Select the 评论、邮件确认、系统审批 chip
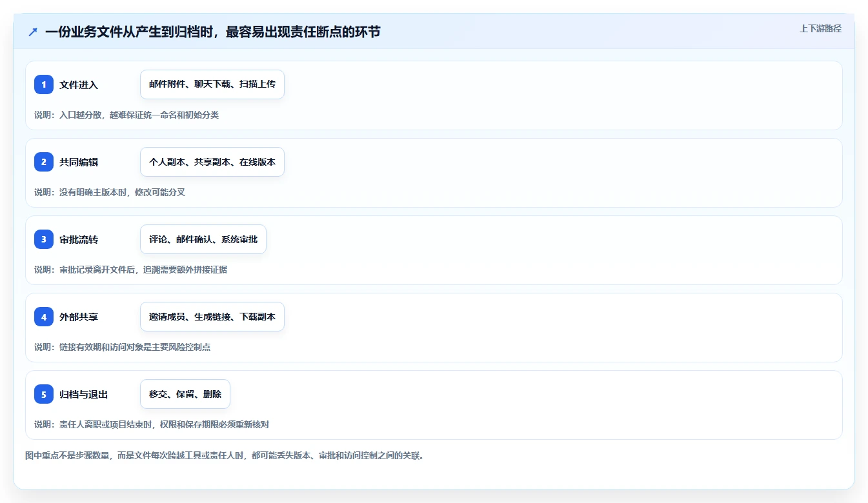868x503 pixels. coord(203,239)
